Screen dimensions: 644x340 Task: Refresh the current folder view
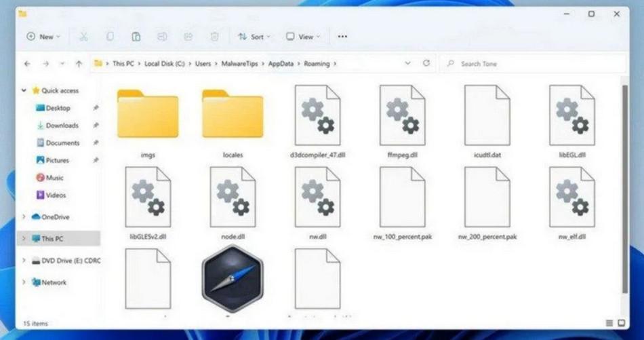pos(426,63)
